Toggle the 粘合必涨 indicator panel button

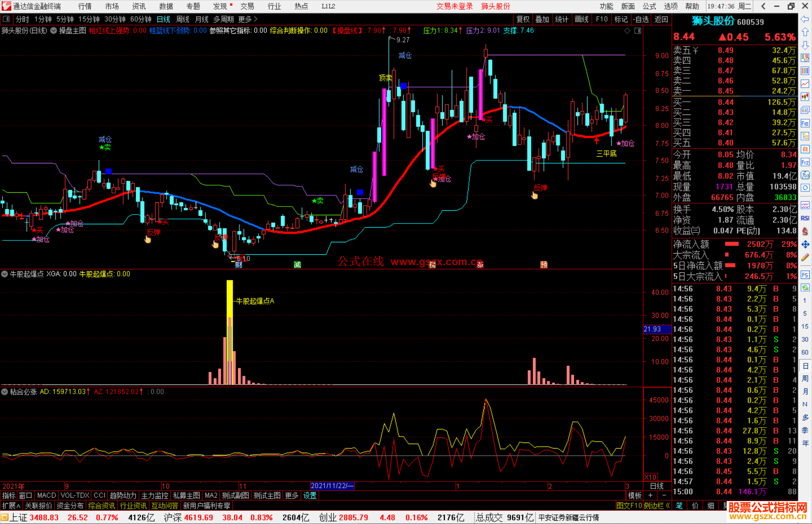tap(5, 392)
